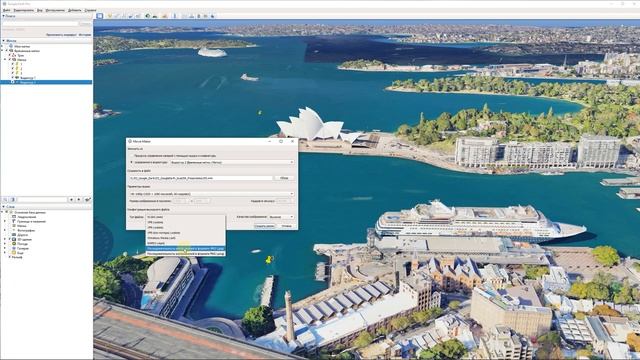Select the Add Polygon toolbar icon
The height and width of the screenshot is (360, 640).
pyautogui.click(x=116, y=16)
